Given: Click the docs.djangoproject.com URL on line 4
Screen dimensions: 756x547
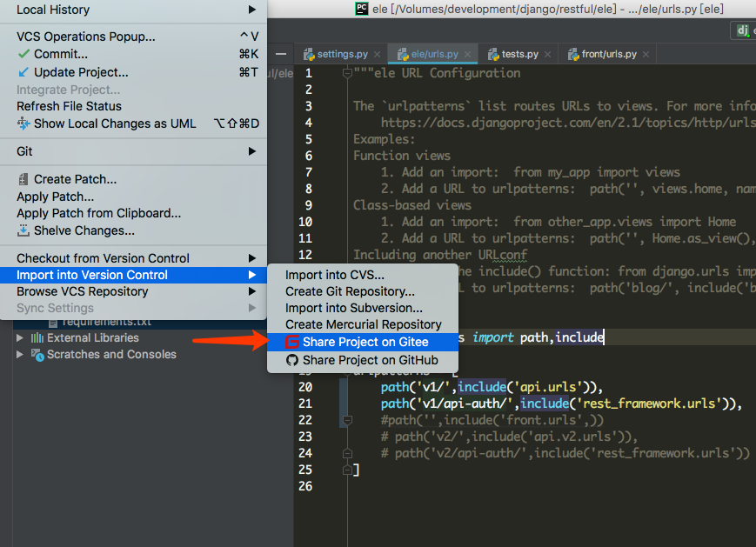Looking at the screenshot, I should point(568,123).
